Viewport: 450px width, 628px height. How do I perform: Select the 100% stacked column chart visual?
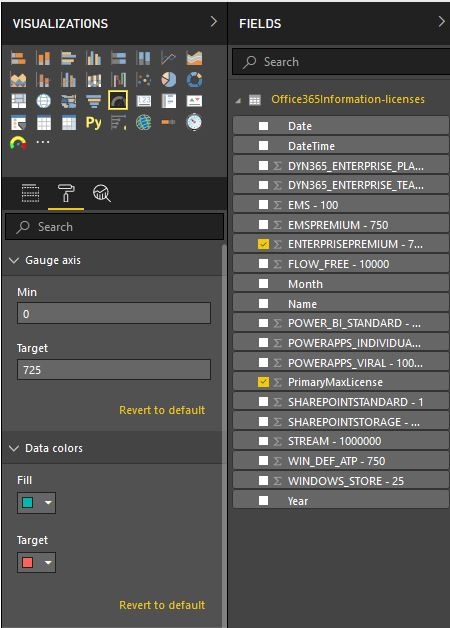pyautogui.click(x=143, y=58)
